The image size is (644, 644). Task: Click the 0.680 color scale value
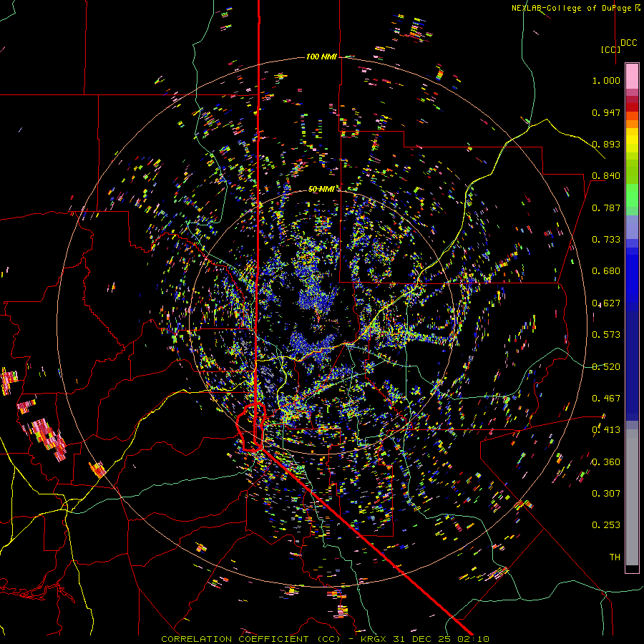pyautogui.click(x=606, y=271)
